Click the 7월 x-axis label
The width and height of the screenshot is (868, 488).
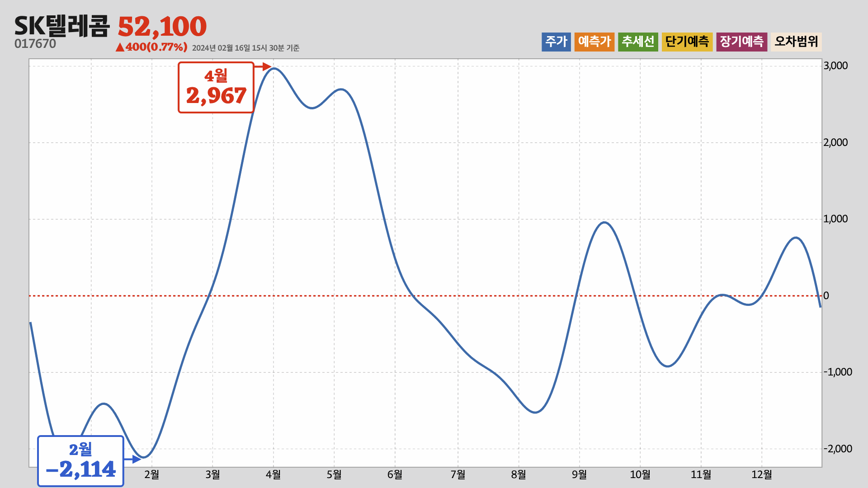click(458, 475)
